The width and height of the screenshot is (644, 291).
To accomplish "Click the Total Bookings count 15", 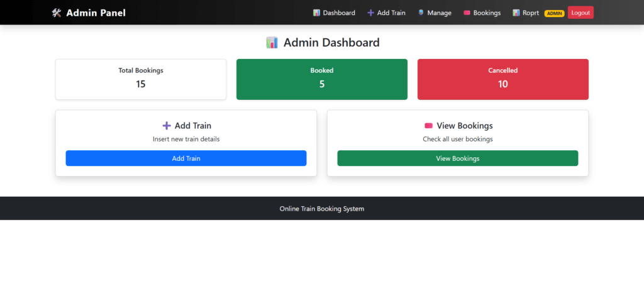I will [x=141, y=84].
